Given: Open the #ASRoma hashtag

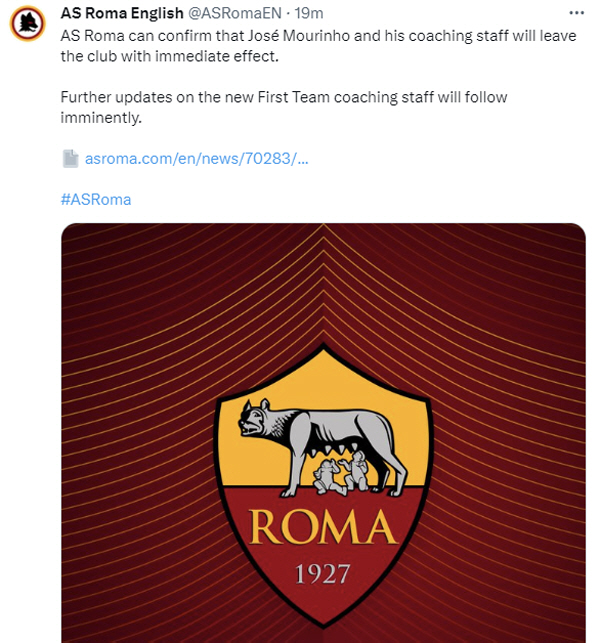Looking at the screenshot, I should tap(96, 200).
